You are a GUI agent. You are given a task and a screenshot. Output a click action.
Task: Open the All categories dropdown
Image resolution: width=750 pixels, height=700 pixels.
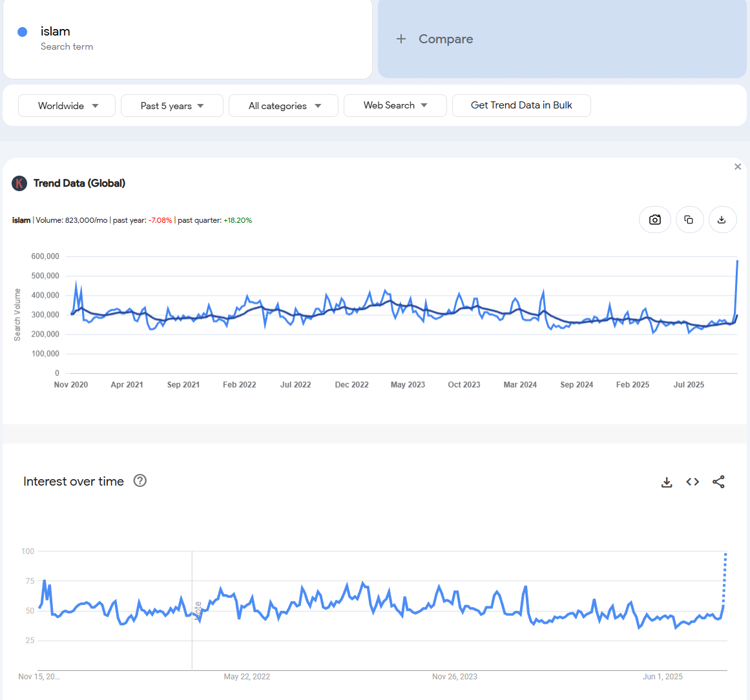click(x=284, y=106)
